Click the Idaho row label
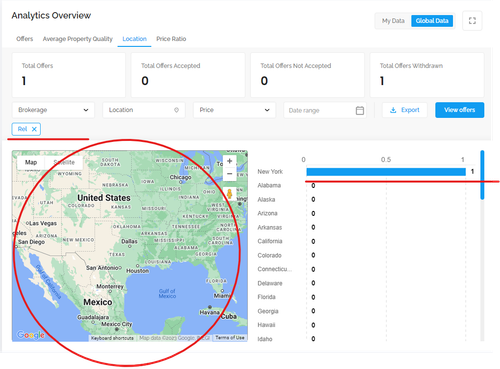Viewport: 500px width, 369px height. click(265, 339)
